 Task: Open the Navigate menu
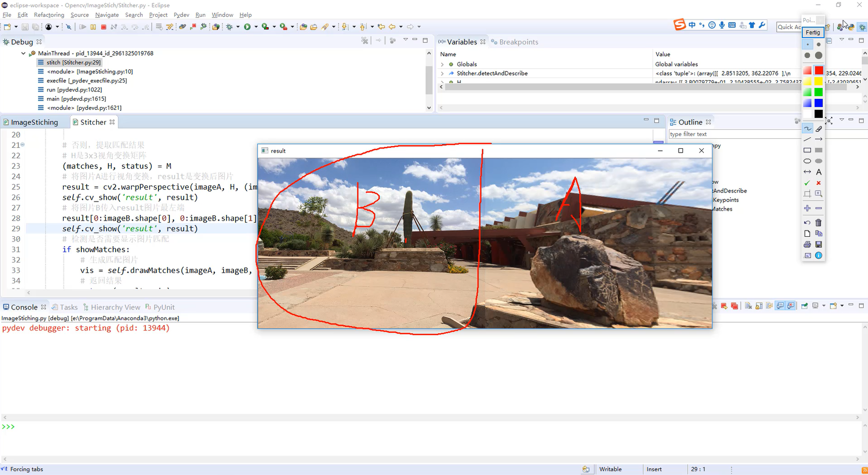pyautogui.click(x=107, y=15)
